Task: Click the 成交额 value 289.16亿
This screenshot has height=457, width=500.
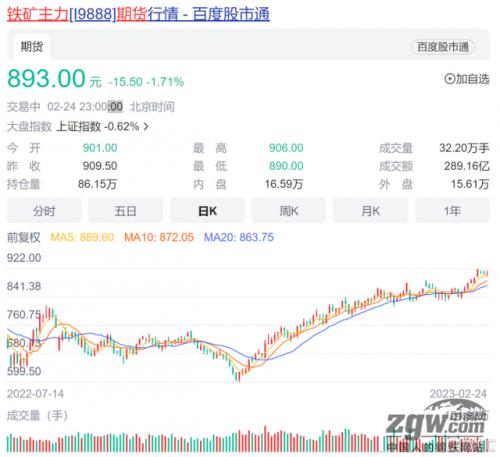Action: (x=467, y=166)
